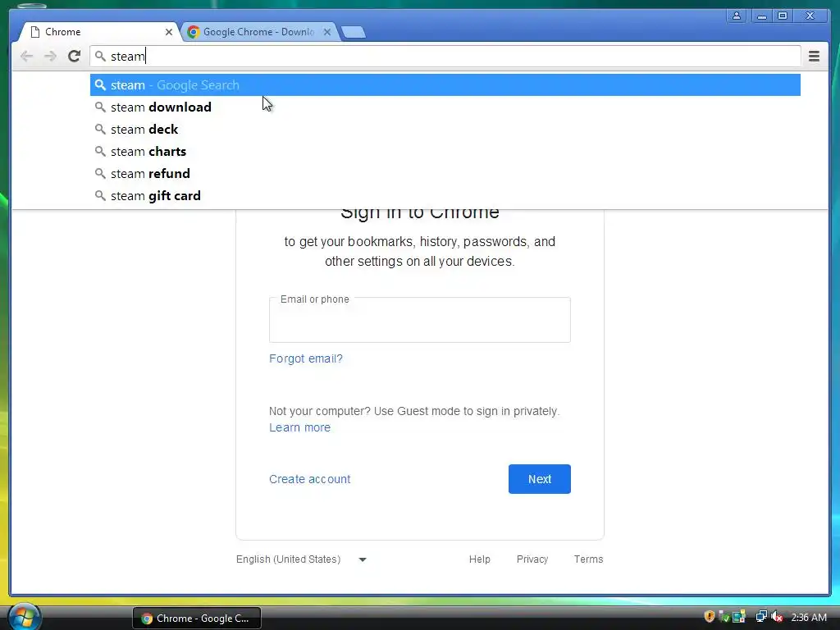Reload the current page
The height and width of the screenshot is (630, 840).
pyautogui.click(x=74, y=57)
